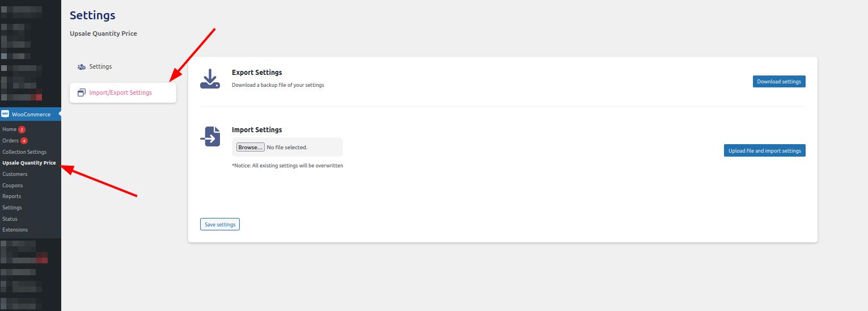
Task: Click the Home notification badge 2
Action: click(22, 129)
